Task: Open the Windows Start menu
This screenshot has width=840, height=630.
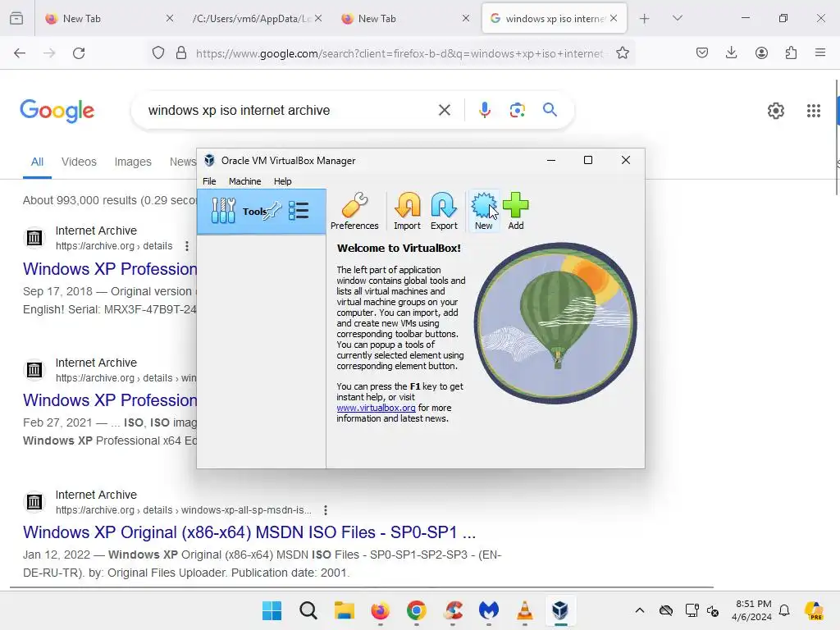Action: coord(272,610)
